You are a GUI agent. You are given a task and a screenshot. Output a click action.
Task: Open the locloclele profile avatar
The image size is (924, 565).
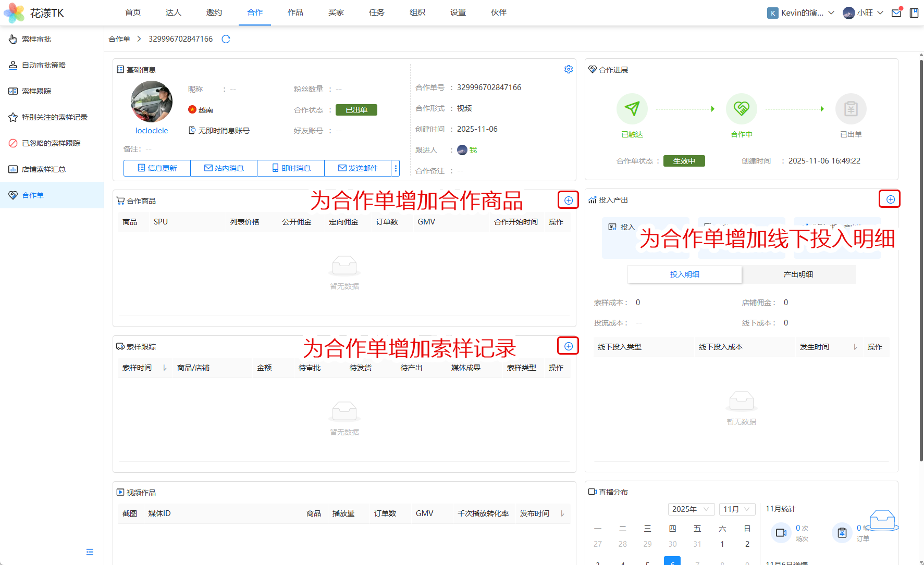tap(152, 102)
